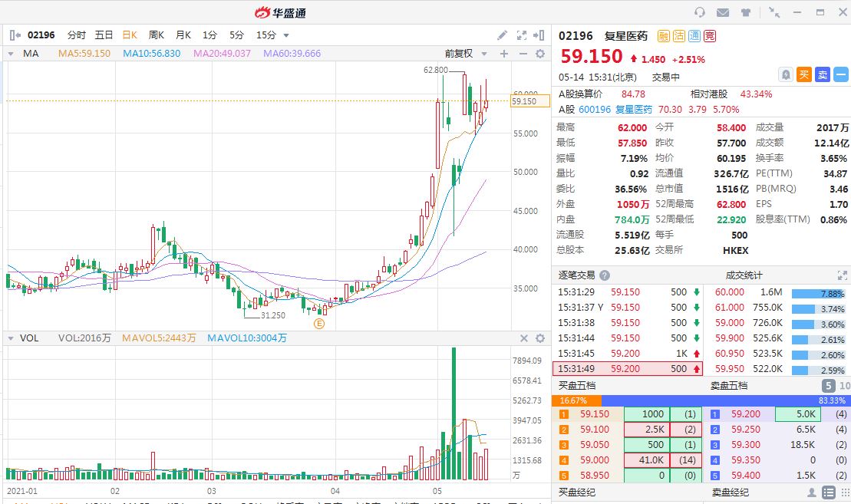Click the buy/sell ratio 16.67% bar
851x504 pixels.
coord(576,400)
